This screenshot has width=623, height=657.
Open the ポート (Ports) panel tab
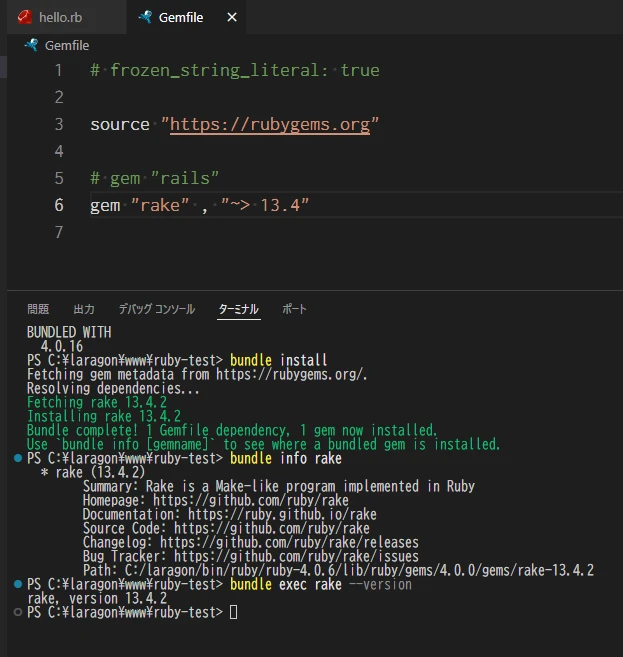click(295, 309)
